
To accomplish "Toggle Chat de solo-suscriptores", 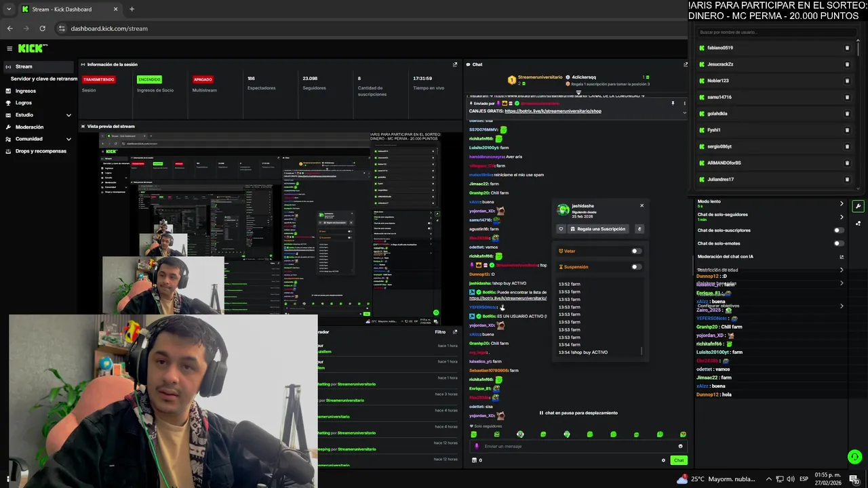I will (x=838, y=230).
